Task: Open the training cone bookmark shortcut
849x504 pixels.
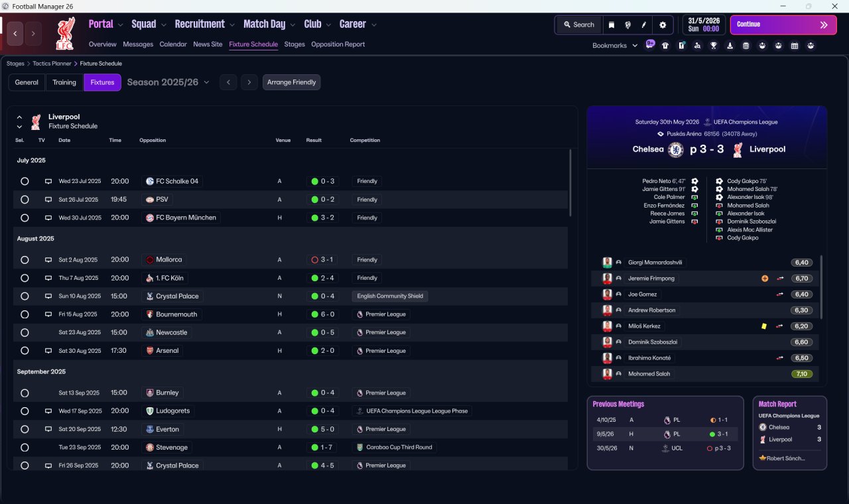Action: point(730,46)
